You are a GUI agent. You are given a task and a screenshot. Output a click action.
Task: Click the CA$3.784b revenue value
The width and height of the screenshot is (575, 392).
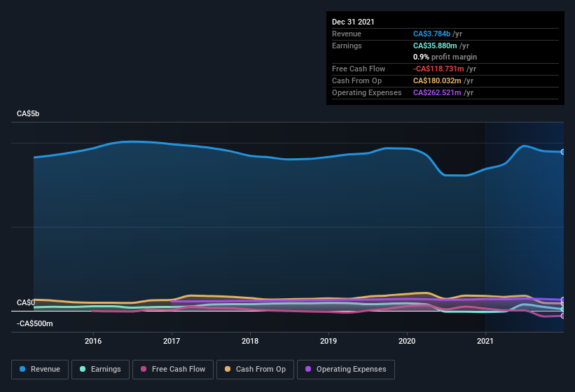tap(431, 34)
